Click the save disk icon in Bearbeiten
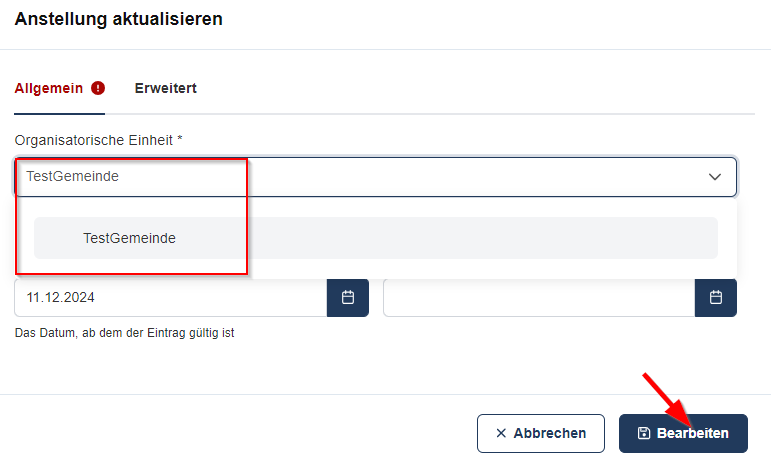Image resolution: width=771 pixels, height=470 pixels. click(644, 433)
